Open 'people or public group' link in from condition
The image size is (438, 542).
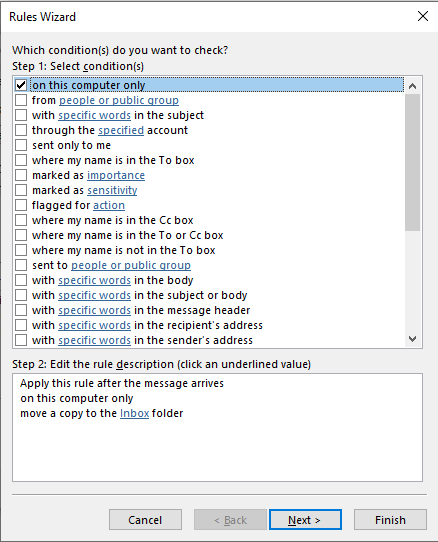click(119, 100)
